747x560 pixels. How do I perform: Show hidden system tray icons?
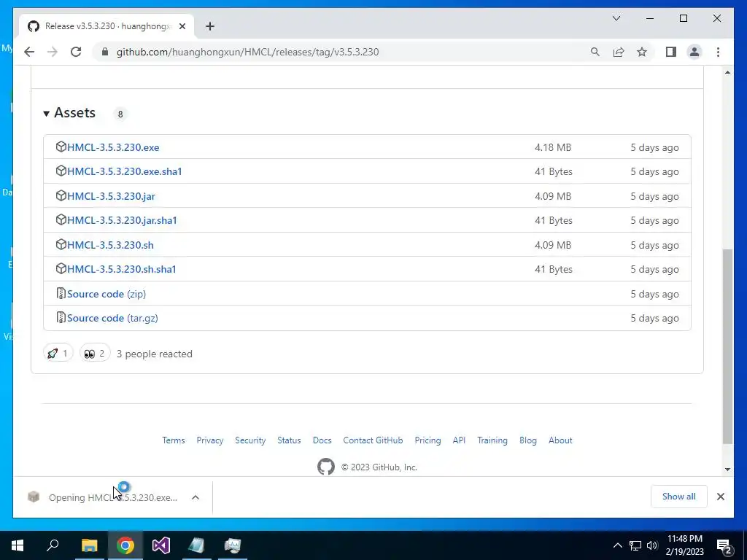tap(617, 545)
